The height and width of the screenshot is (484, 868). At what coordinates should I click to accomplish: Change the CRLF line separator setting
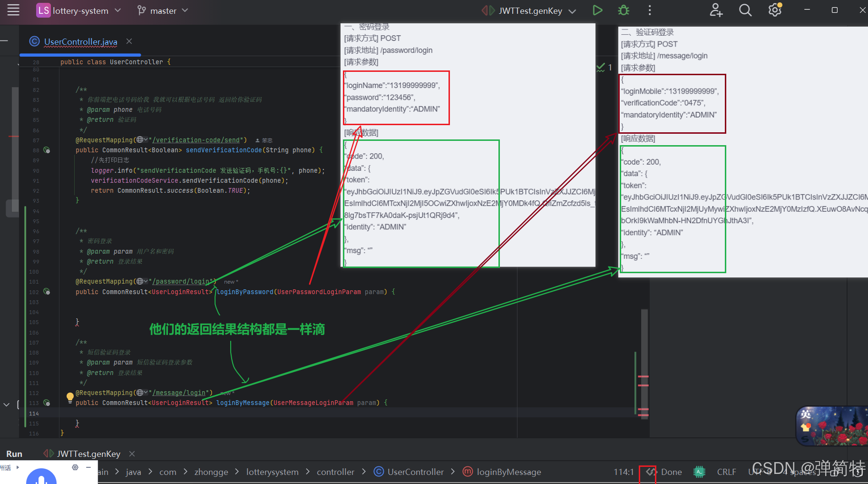(x=726, y=472)
